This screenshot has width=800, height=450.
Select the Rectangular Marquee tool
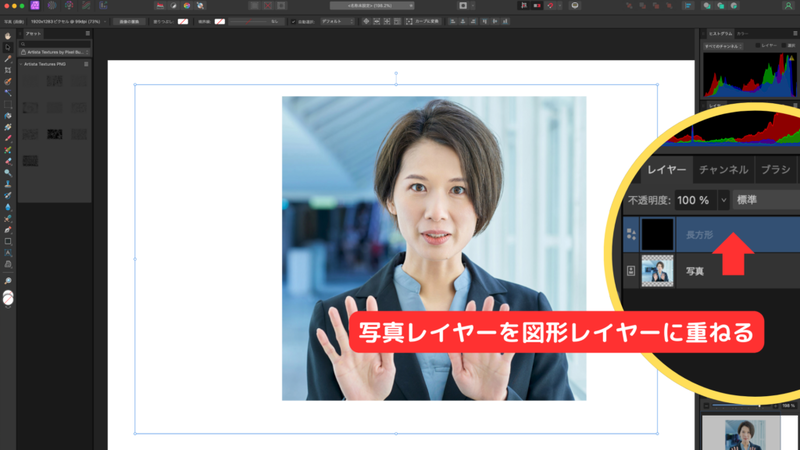(8, 104)
